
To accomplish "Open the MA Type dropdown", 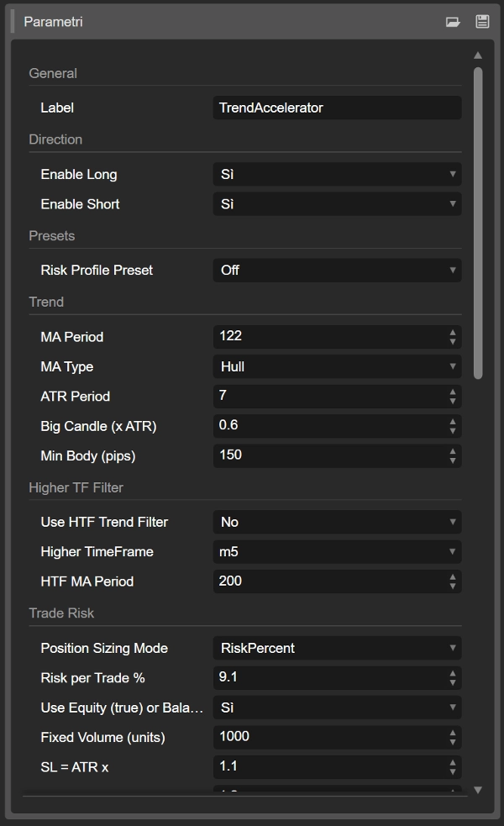I will [337, 366].
